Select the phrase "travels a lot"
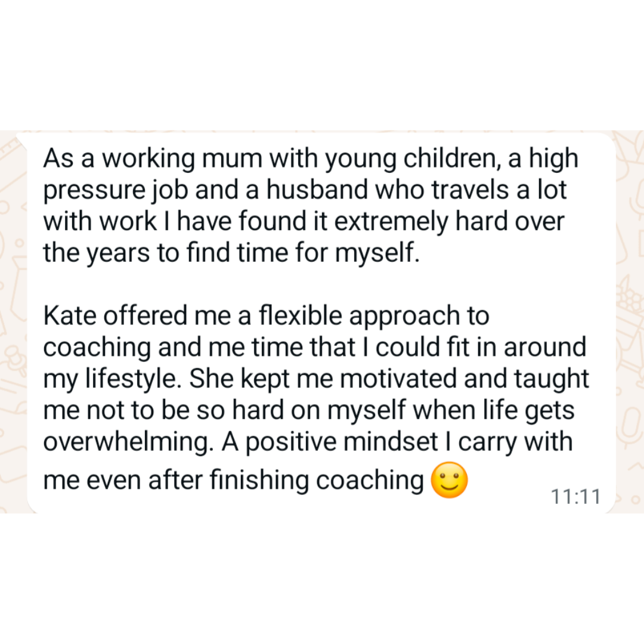The height and width of the screenshot is (644, 644). tap(499, 190)
